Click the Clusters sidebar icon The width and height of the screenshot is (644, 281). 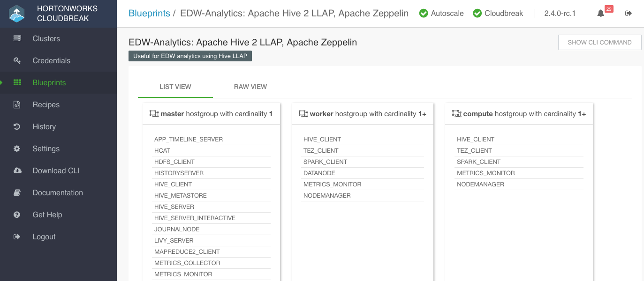click(17, 38)
